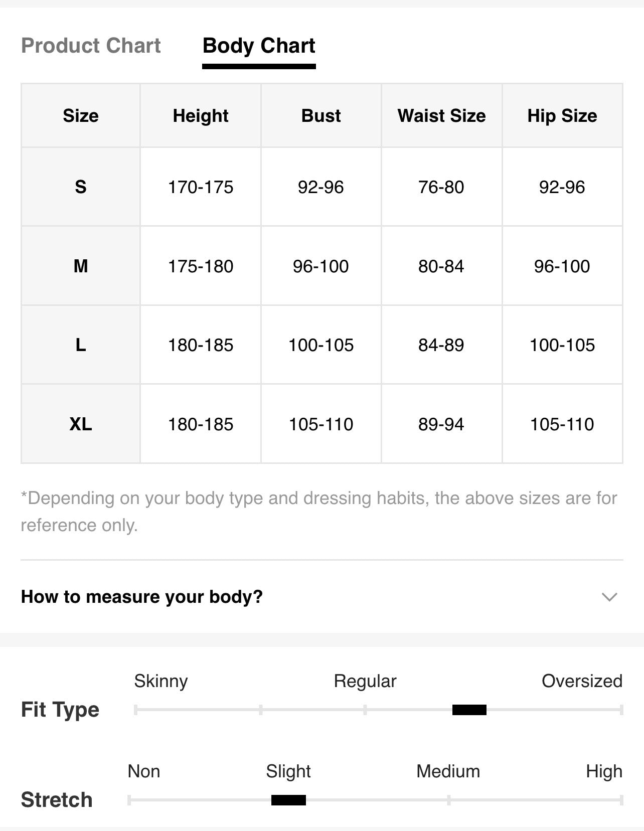Click the Medium stretch label
The image size is (644, 831).
[x=448, y=771]
